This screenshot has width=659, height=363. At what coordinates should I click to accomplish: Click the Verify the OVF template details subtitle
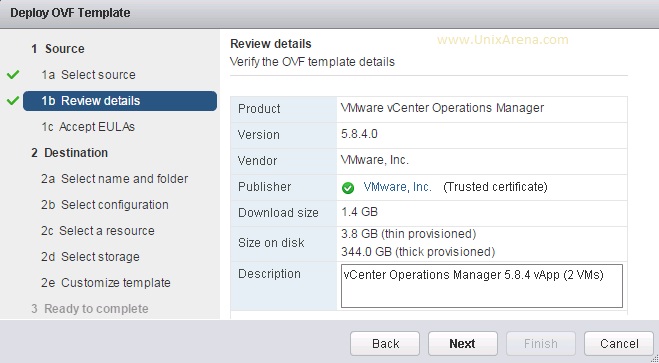[x=312, y=62]
